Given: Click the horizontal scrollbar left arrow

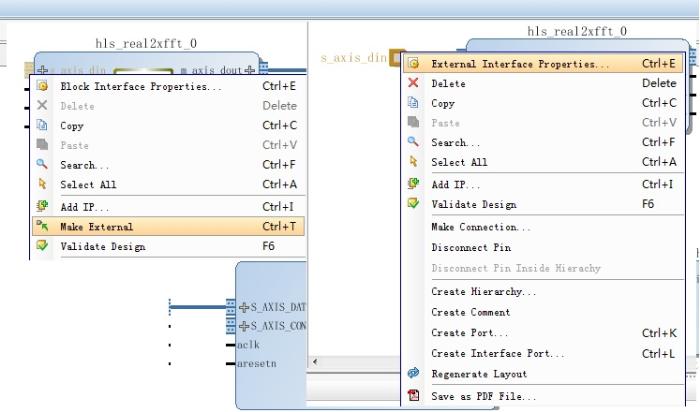Looking at the screenshot, I should [316, 361].
